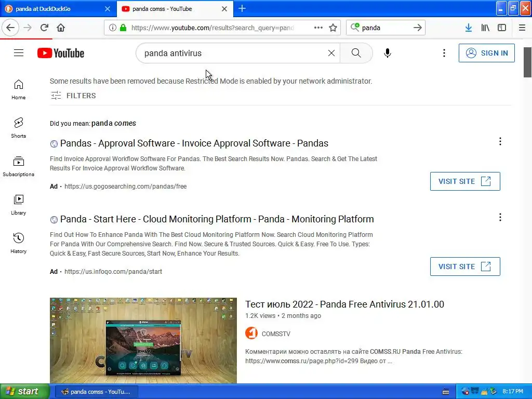Click the browser address bar URL
Viewport: 532px width, 399px height.
pyautogui.click(x=212, y=28)
